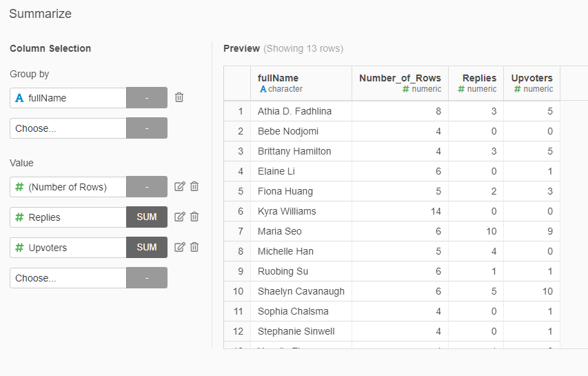Screen dimensions: 588x376
Task: Delete the Replies value column
Action: click(194, 217)
